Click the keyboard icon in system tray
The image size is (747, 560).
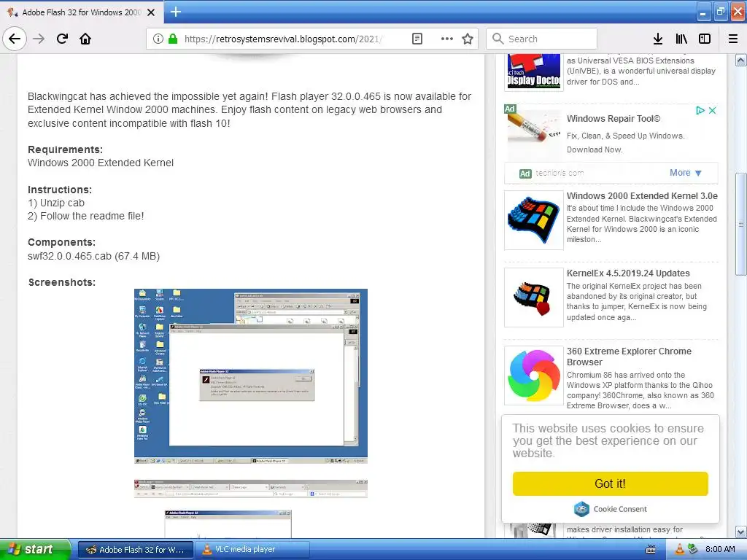pyautogui.click(x=650, y=550)
